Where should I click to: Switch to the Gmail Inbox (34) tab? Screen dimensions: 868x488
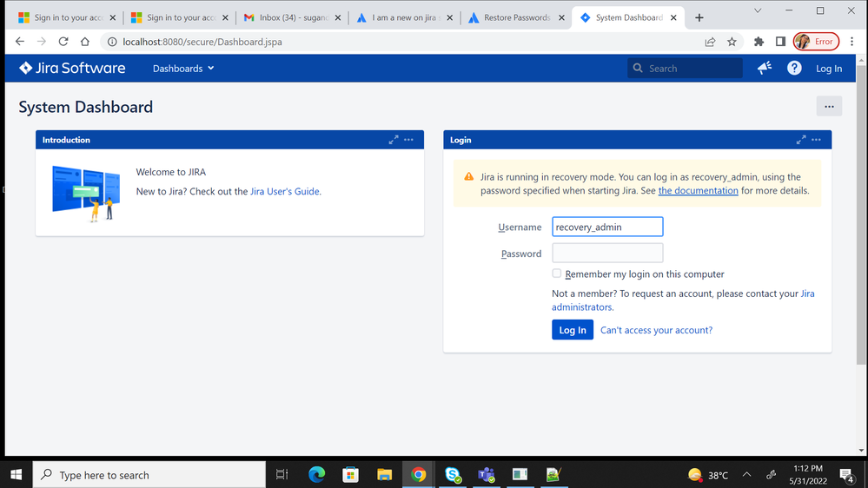pos(292,17)
